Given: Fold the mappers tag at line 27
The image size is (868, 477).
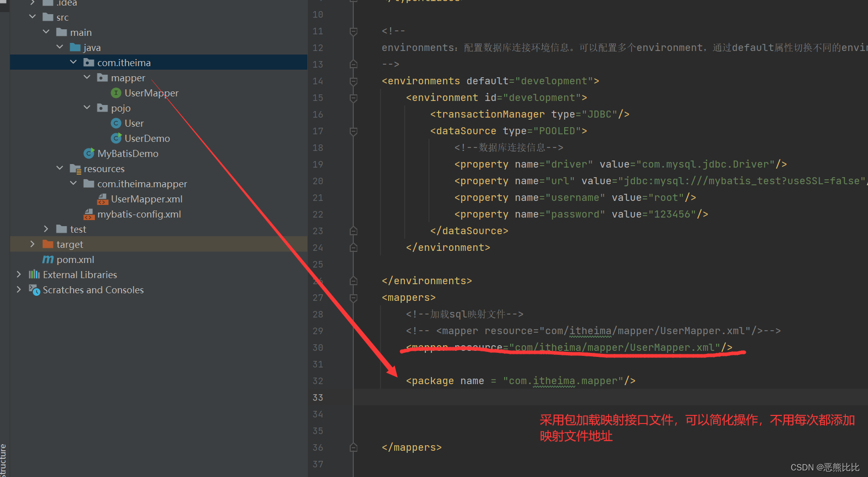Looking at the screenshot, I should click(353, 298).
